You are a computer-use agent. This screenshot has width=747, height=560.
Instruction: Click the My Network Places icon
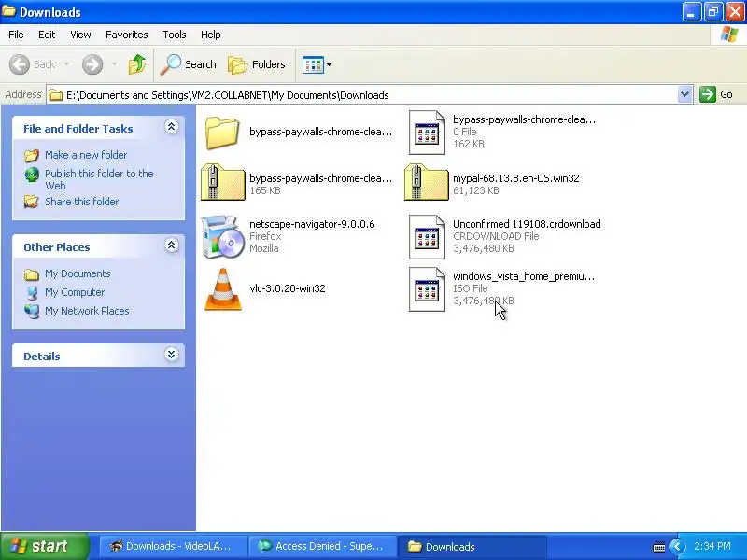[32, 311]
